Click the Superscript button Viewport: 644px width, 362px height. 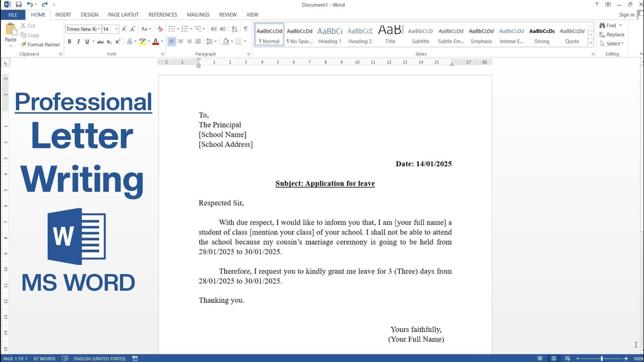pyautogui.click(x=118, y=42)
